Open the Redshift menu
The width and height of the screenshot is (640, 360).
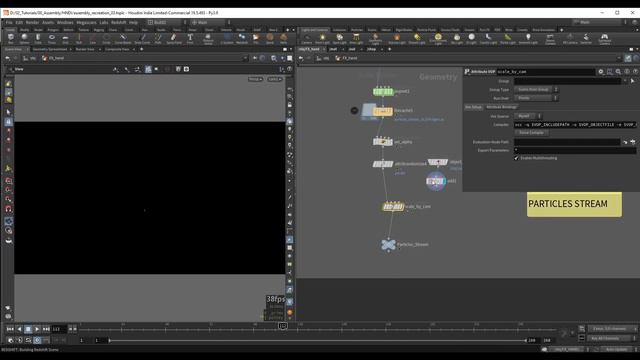click(119, 22)
